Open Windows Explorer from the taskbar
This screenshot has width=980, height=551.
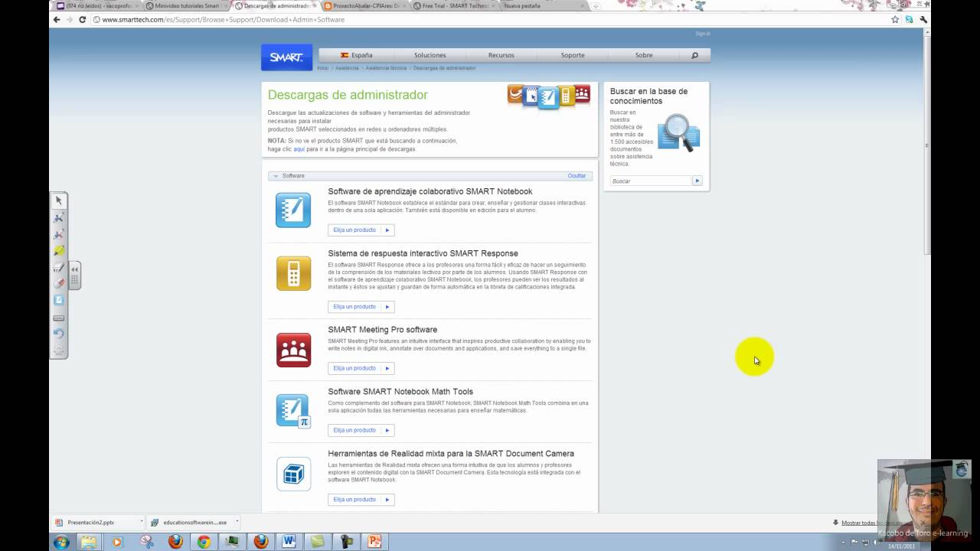(x=89, y=542)
